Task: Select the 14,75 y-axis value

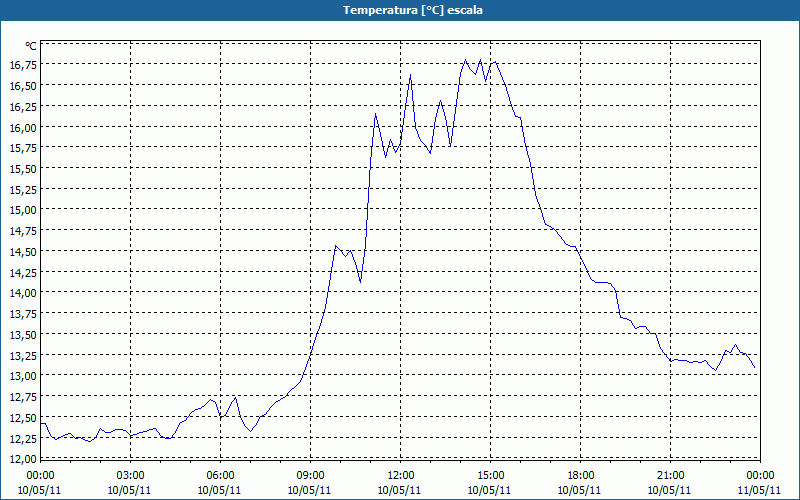Action: 23,231
